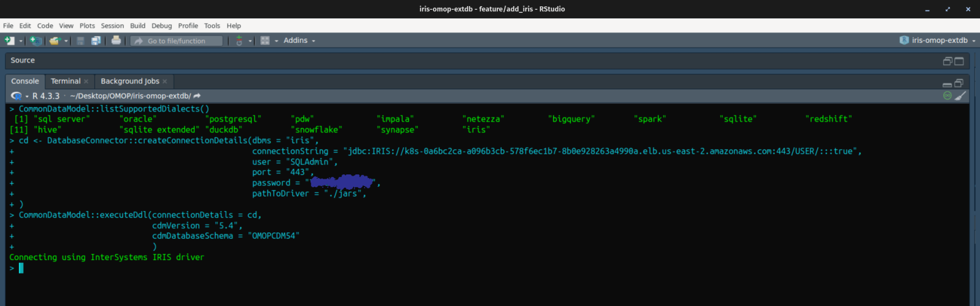Click the "postgresql" output value
The height and width of the screenshot is (306, 980).
233,119
